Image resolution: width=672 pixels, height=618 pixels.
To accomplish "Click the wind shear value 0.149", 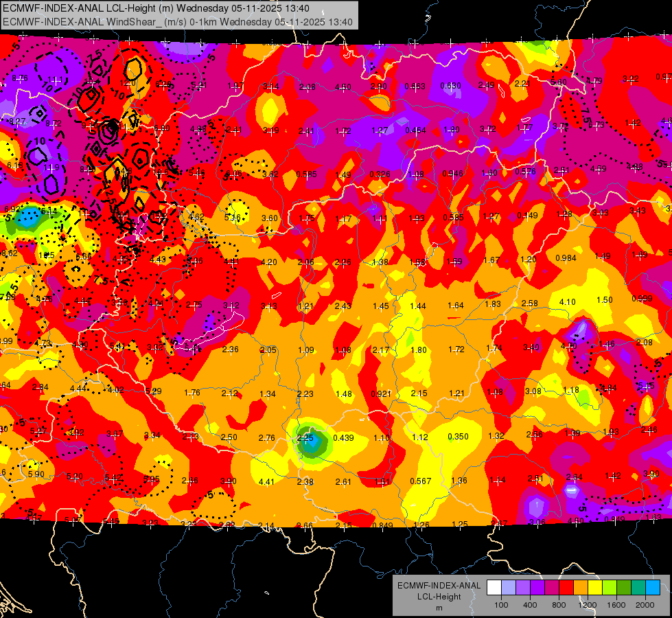I will point(527,216).
